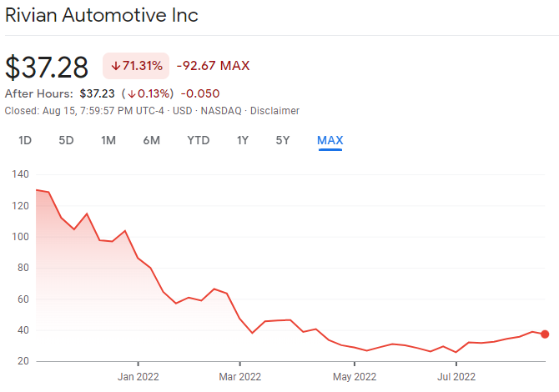The width and height of the screenshot is (559, 392).
Task: Click the Rivian Automotive Inc title
Action: (x=102, y=15)
